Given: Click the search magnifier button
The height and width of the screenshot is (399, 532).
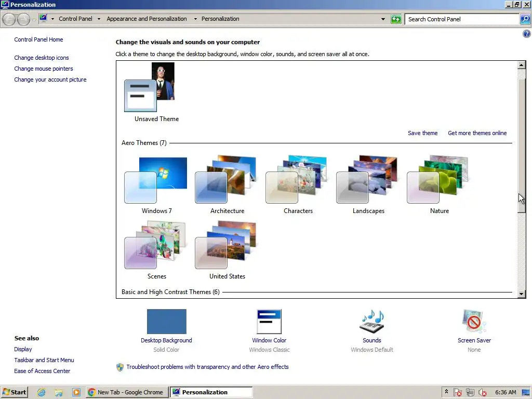Looking at the screenshot, I should coord(525,19).
